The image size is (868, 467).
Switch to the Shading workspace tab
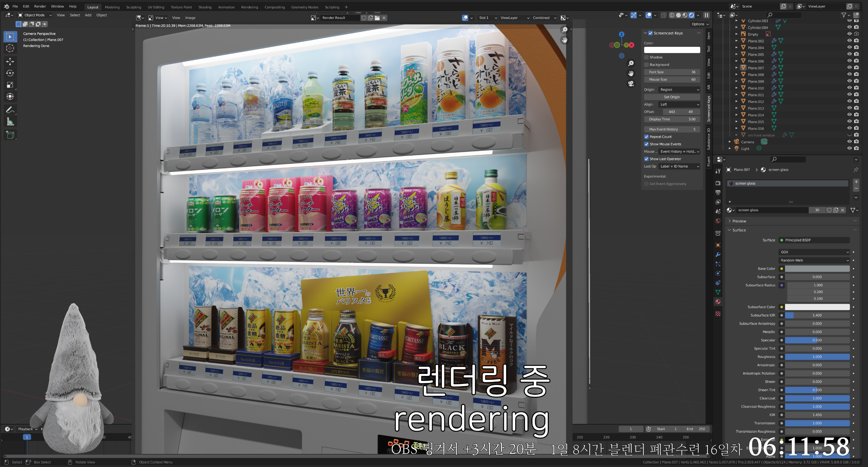coord(205,7)
